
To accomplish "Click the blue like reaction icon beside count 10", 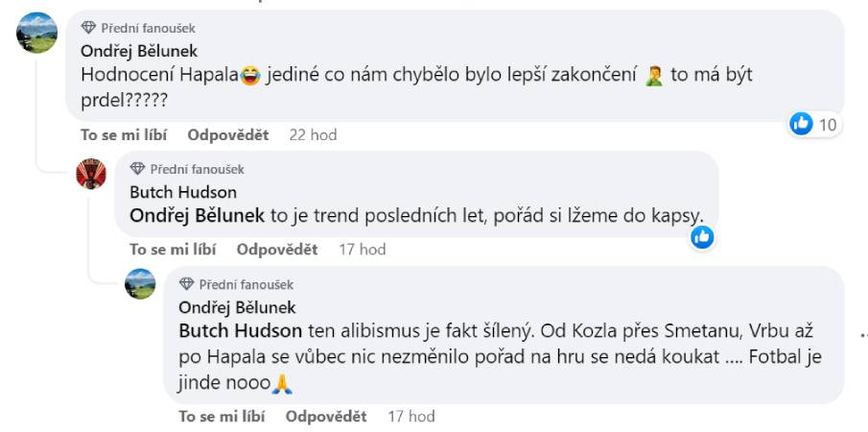I will coord(801,124).
